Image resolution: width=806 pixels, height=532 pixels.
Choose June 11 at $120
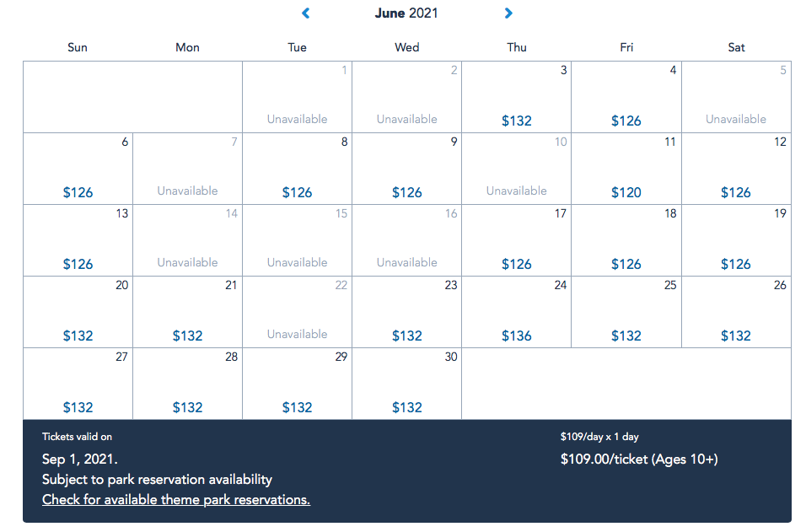(x=626, y=169)
